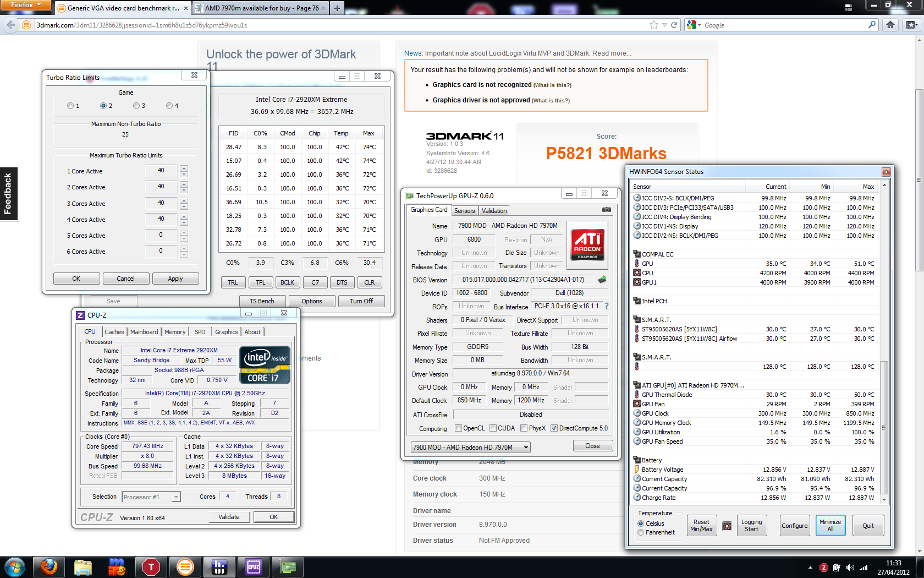This screenshot has height=578, width=924.
Task: Select Game radio option 1
Action: [x=70, y=106]
